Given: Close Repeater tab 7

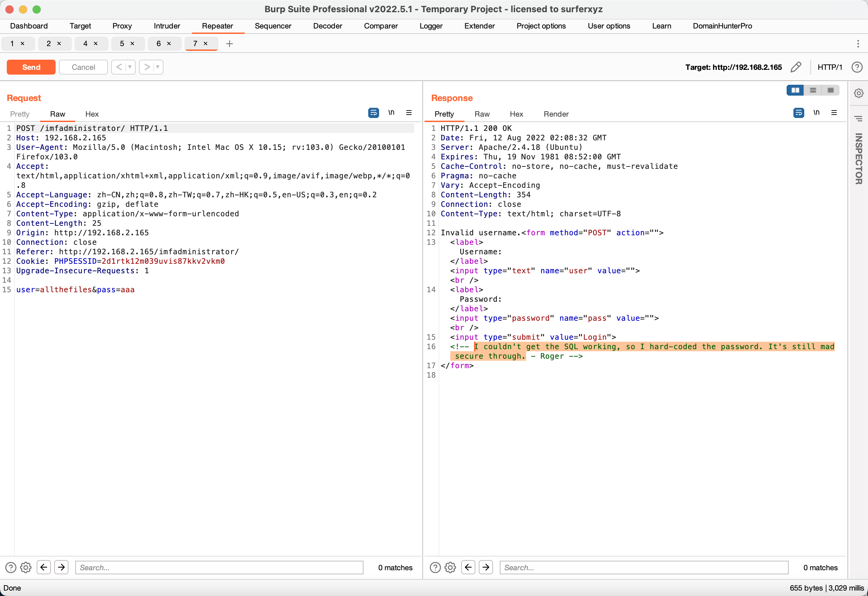Looking at the screenshot, I should point(205,44).
